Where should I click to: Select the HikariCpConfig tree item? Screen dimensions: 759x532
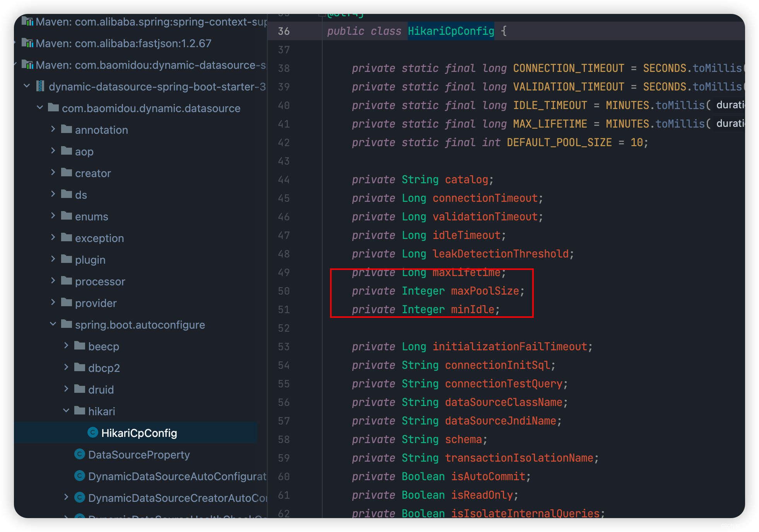point(136,433)
